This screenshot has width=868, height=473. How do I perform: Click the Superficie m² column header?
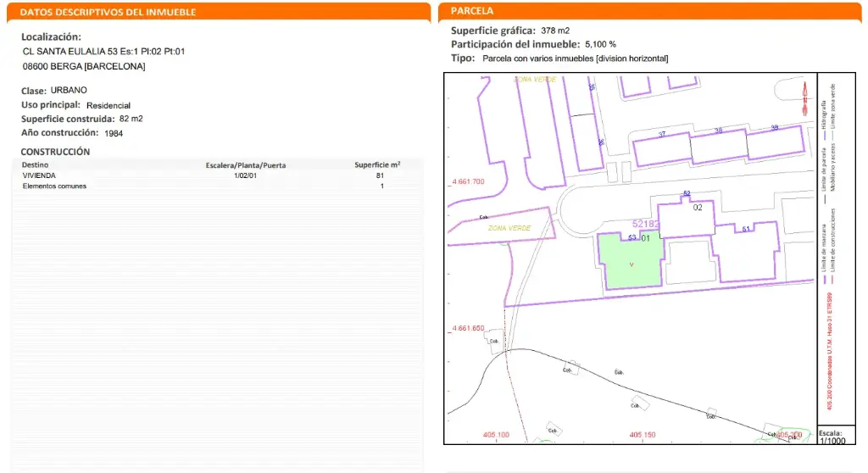pos(377,165)
